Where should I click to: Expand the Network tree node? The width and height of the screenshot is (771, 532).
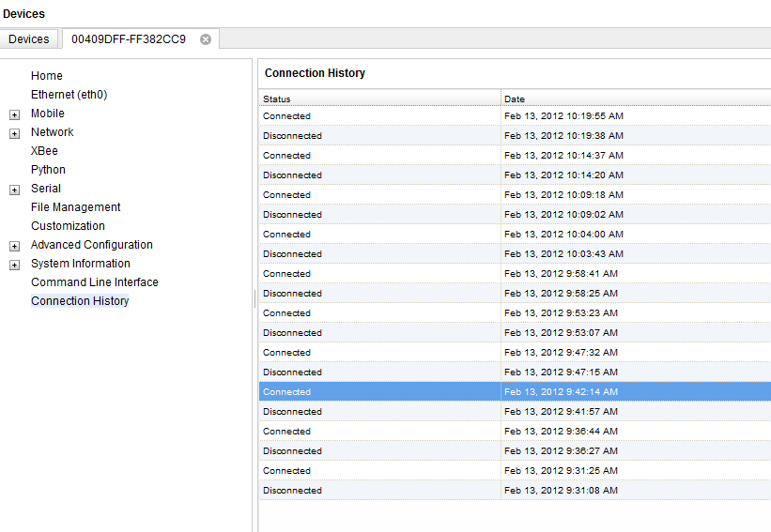(14, 133)
